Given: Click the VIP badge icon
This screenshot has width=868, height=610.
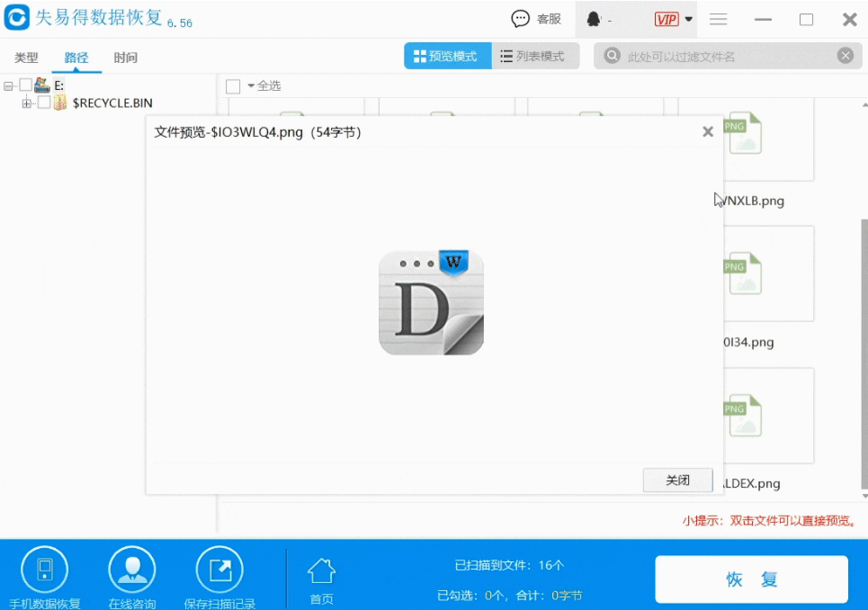Looking at the screenshot, I should 667,20.
